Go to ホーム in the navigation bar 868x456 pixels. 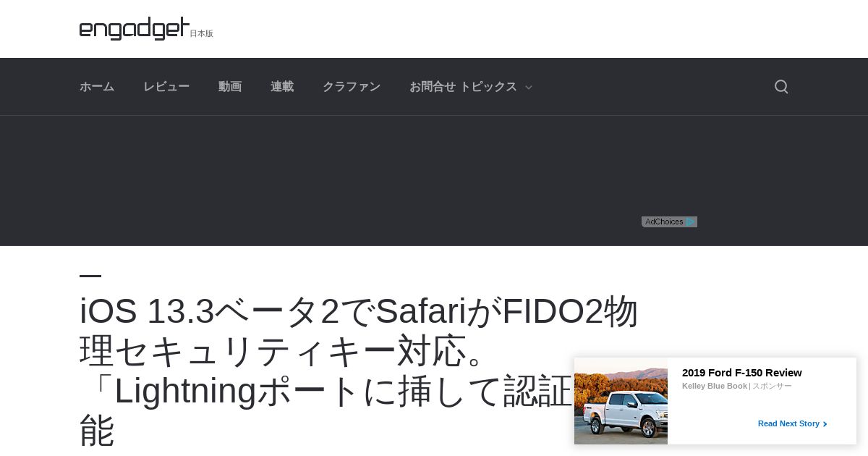(x=97, y=87)
